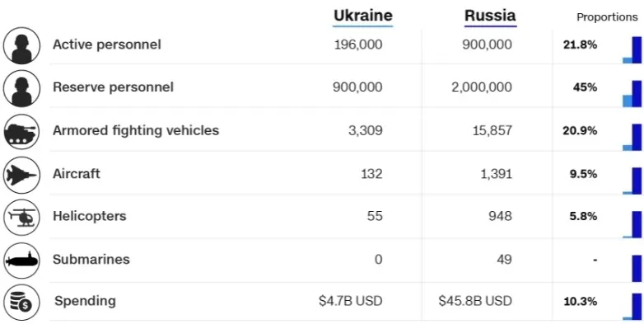Click the Spending proportion bar chart

[632, 306]
